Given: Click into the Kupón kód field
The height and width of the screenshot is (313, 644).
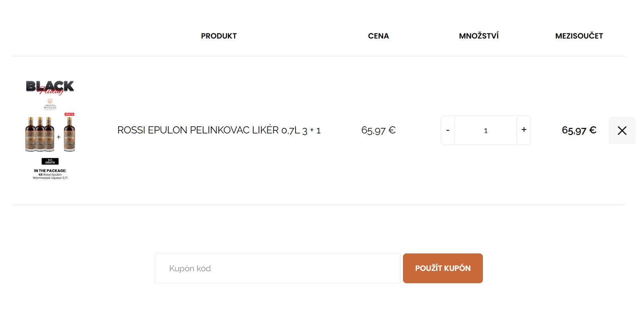Looking at the screenshot, I should click(x=277, y=269).
